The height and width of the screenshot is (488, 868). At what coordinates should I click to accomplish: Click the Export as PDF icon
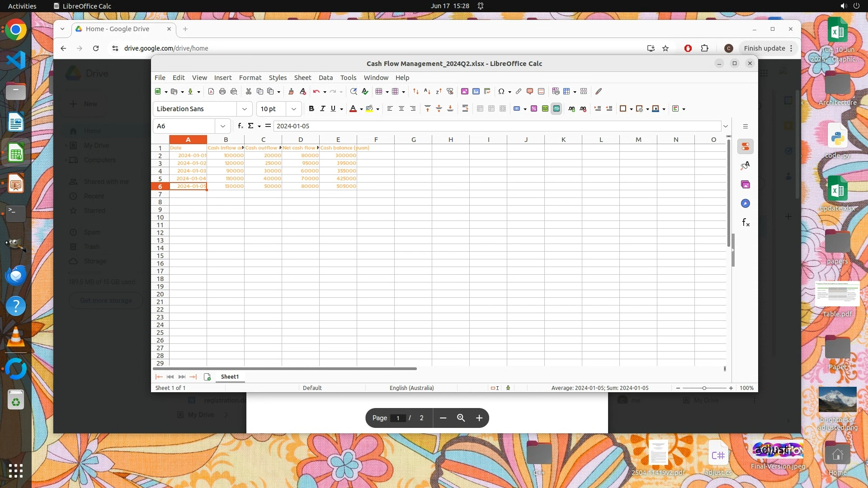tap(211, 91)
